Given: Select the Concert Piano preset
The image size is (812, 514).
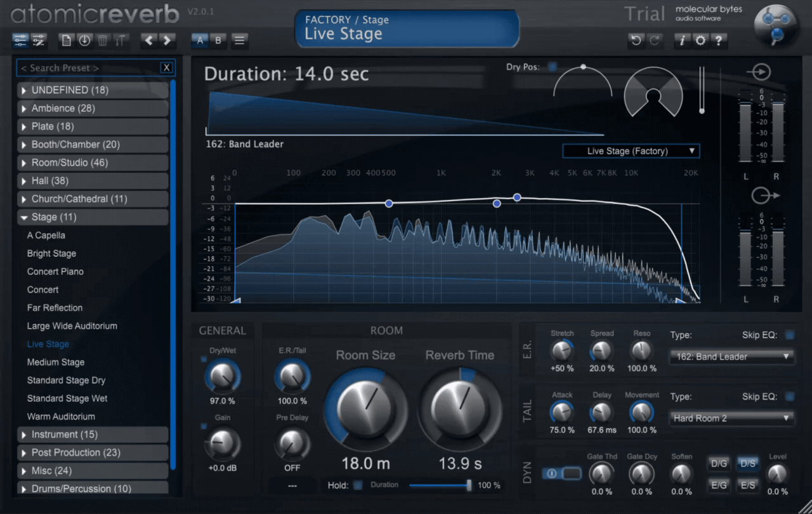Looking at the screenshot, I should 55,272.
